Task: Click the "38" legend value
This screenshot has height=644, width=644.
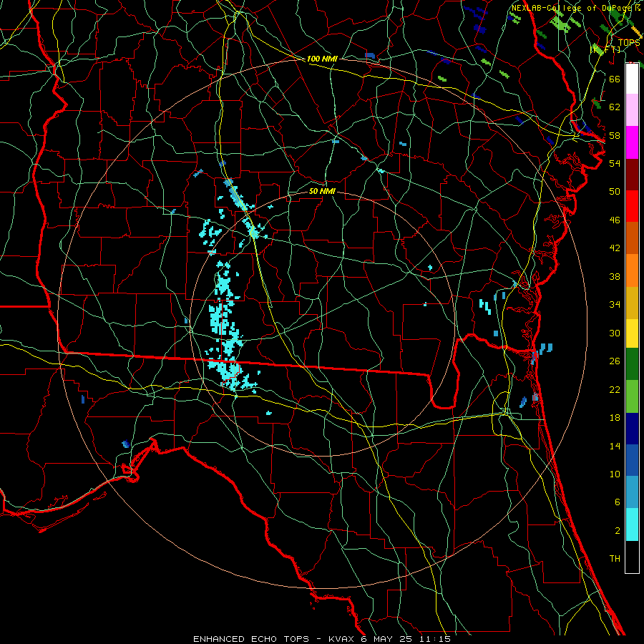Action: click(615, 276)
